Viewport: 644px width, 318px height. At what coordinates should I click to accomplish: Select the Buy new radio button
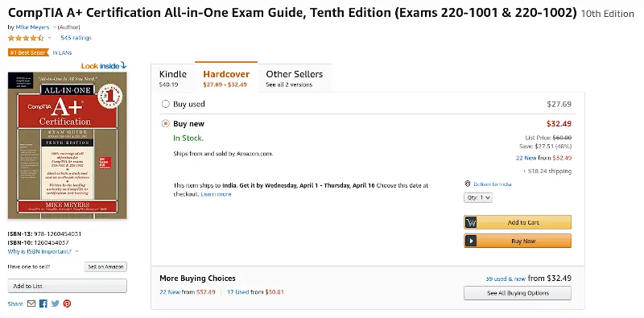pyautogui.click(x=166, y=124)
